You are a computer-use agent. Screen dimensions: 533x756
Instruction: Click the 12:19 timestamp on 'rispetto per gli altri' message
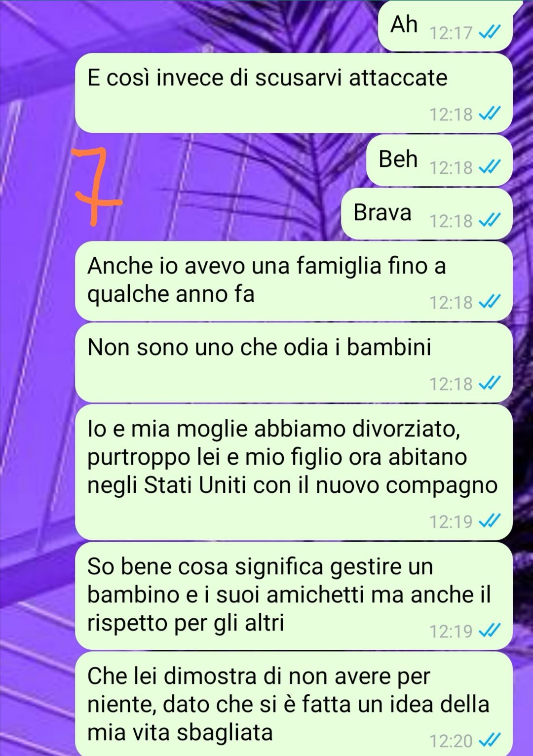point(451,631)
